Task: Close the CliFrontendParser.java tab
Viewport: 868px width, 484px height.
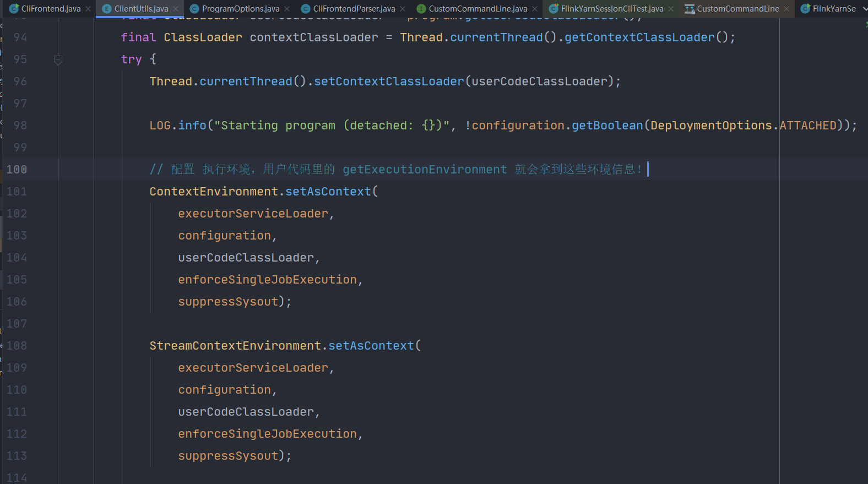Action: click(403, 9)
